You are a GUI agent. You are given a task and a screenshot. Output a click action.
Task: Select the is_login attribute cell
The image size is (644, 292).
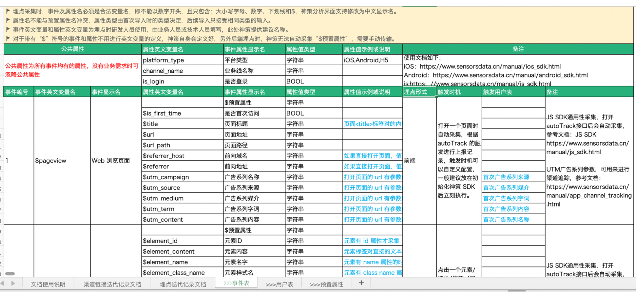[182, 81]
